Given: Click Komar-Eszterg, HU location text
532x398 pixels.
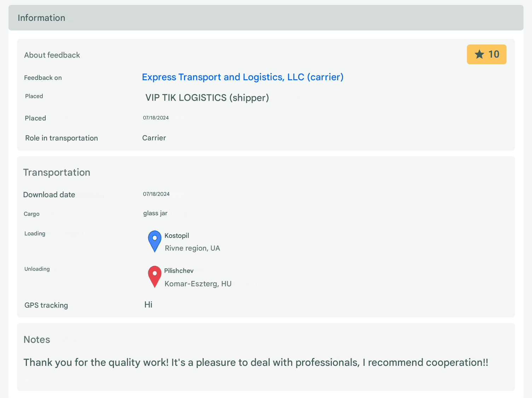Looking at the screenshot, I should tap(198, 284).
